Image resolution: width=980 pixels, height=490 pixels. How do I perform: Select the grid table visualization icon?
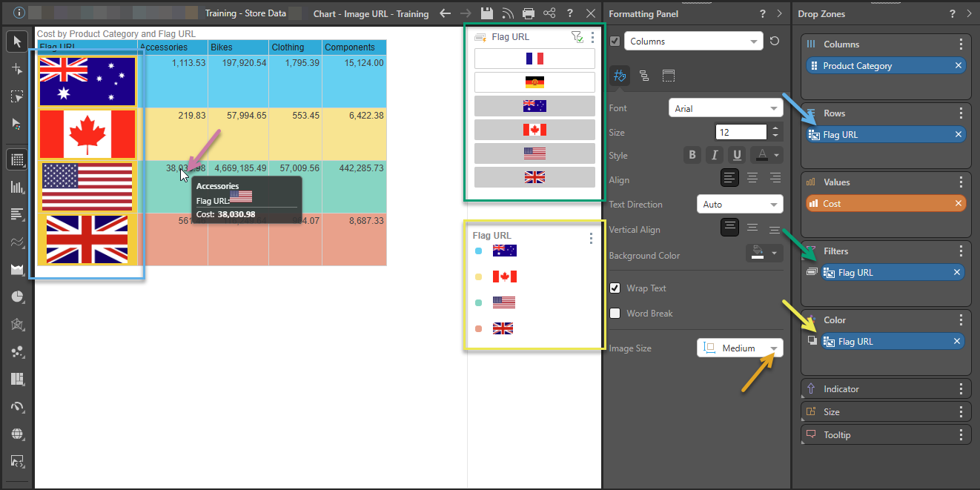pos(17,159)
